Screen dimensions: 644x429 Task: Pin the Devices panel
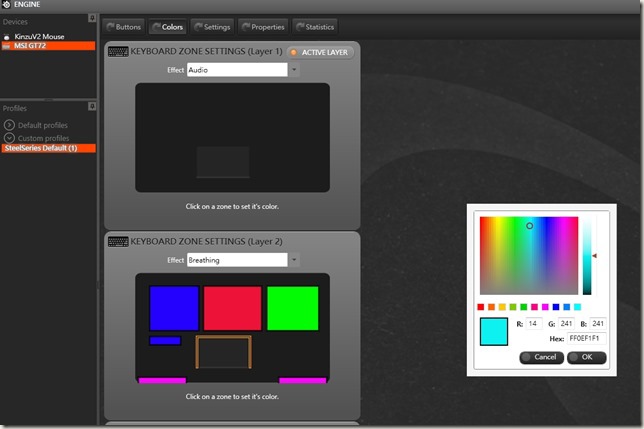point(92,18)
